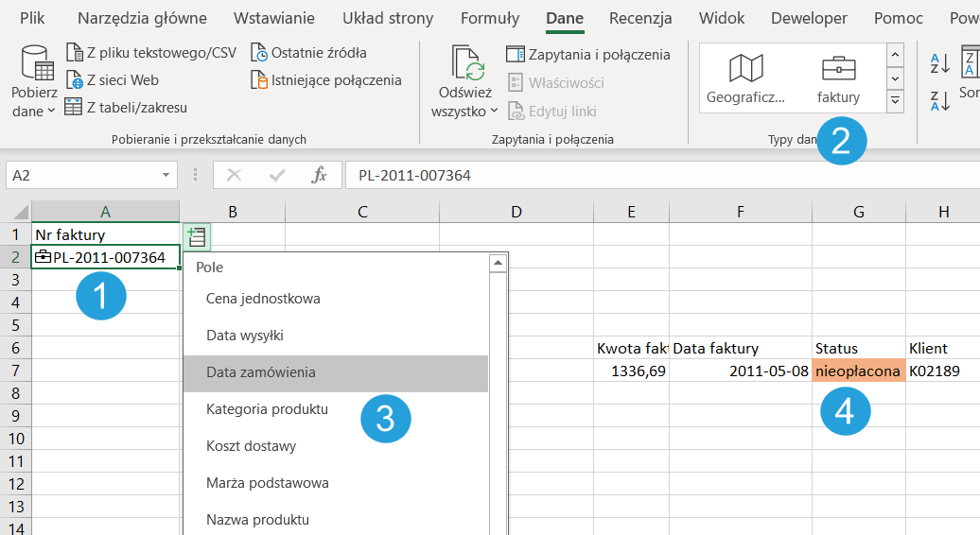The height and width of the screenshot is (535, 980).
Task: Import data from text/CSV file
Action: (x=150, y=53)
